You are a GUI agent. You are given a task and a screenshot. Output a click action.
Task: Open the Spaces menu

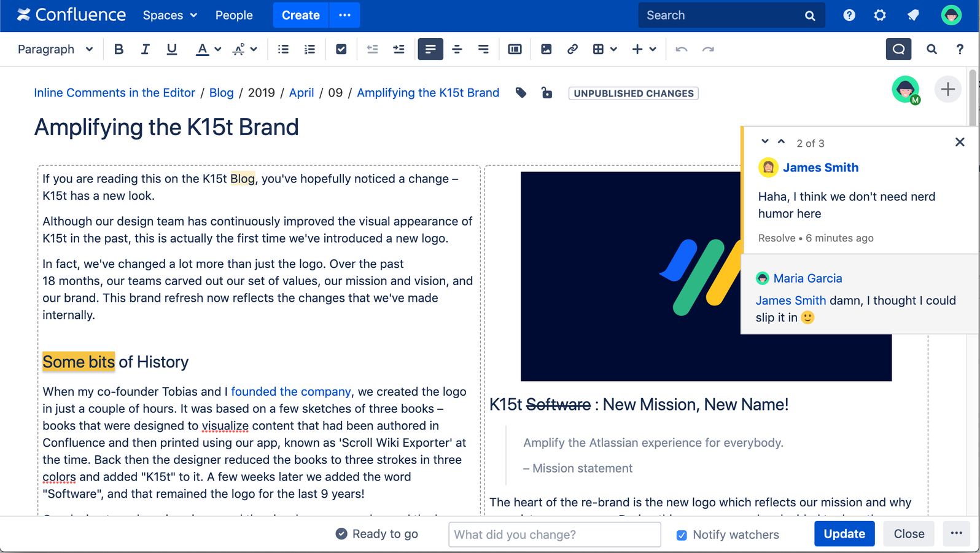169,15
